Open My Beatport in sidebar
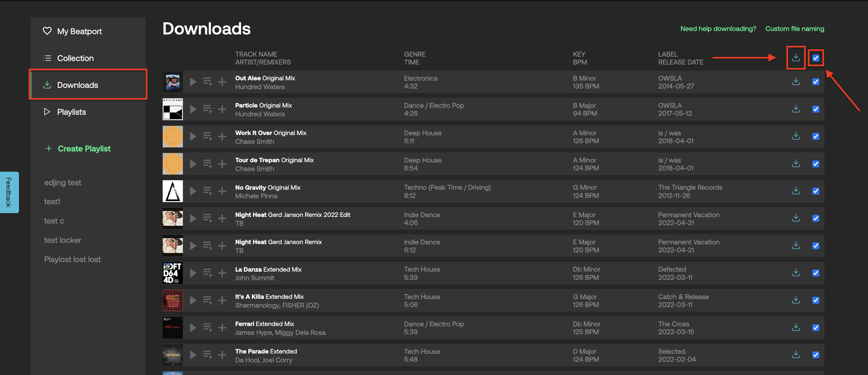Image resolution: width=868 pixels, height=375 pixels. pos(79,31)
